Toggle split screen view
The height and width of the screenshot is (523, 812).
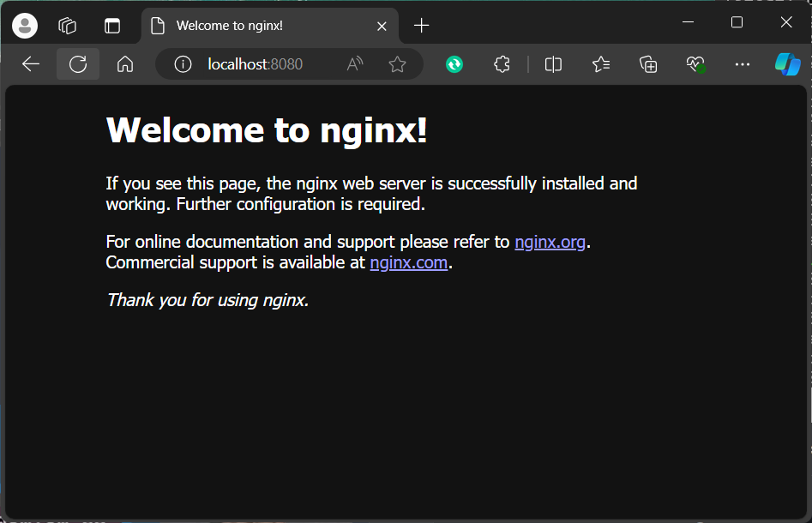click(553, 64)
